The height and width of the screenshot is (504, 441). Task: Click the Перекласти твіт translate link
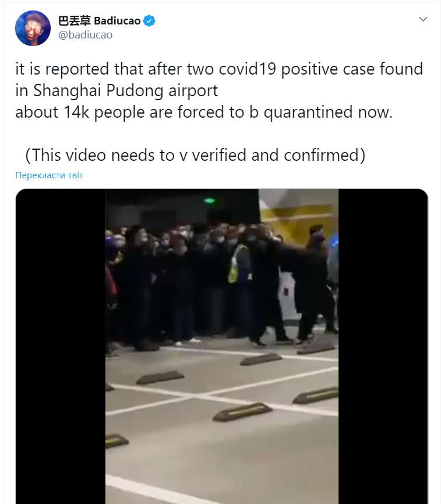coord(49,175)
